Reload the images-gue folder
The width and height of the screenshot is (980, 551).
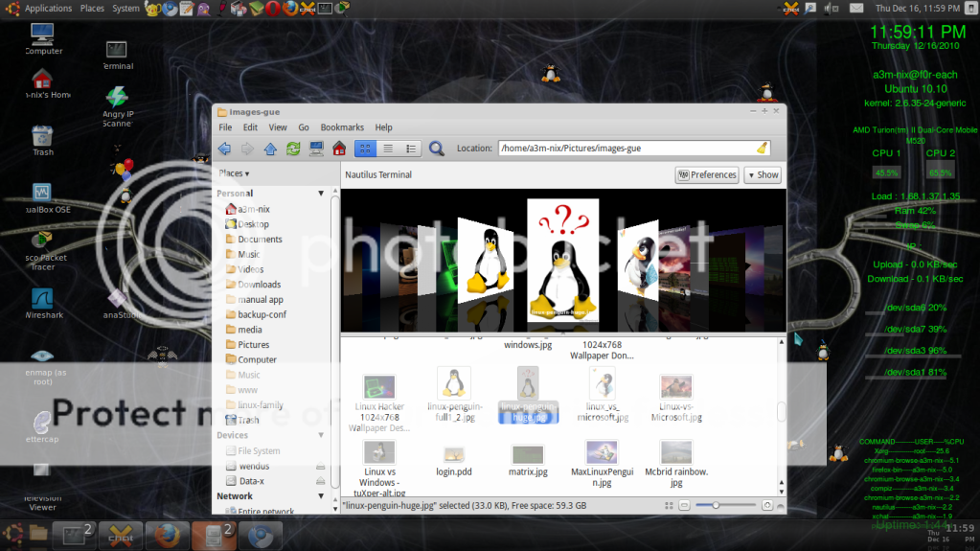(293, 149)
